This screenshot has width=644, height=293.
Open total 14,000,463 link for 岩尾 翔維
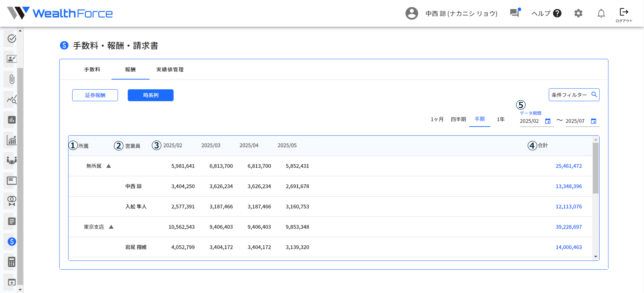pyautogui.click(x=568, y=247)
